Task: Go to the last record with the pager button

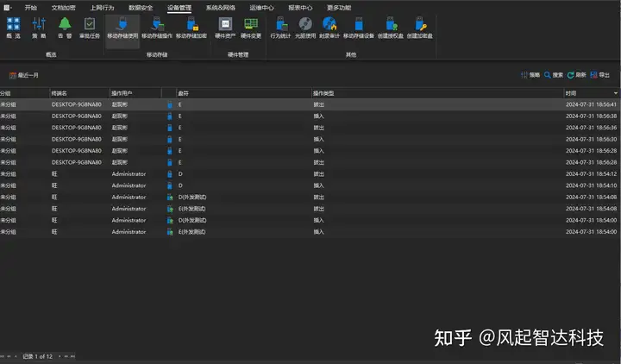Action: 72,356
